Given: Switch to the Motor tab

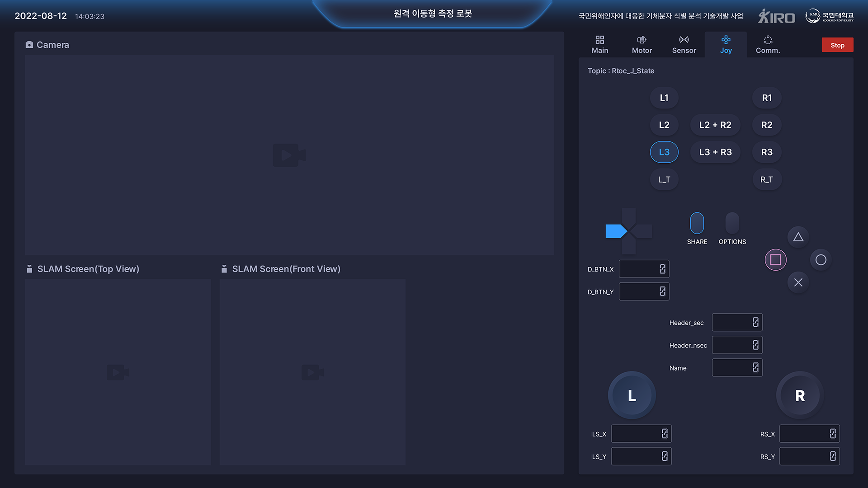Looking at the screenshot, I should click(642, 45).
